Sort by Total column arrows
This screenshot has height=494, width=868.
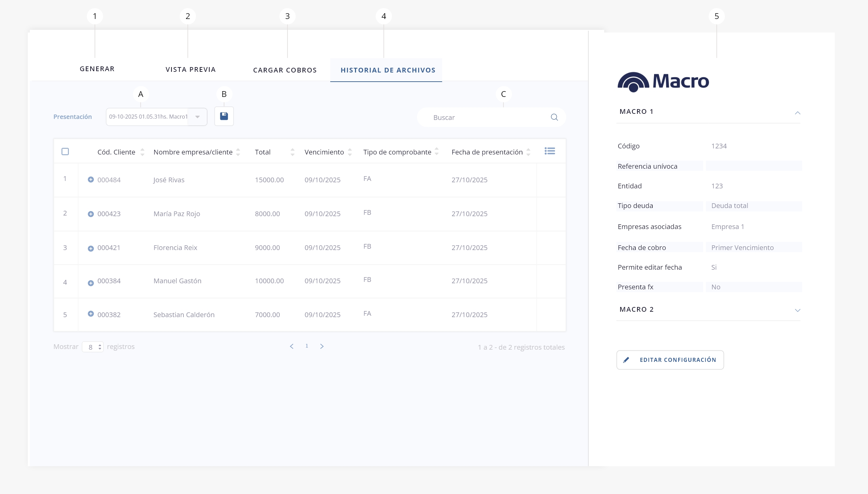click(x=292, y=152)
